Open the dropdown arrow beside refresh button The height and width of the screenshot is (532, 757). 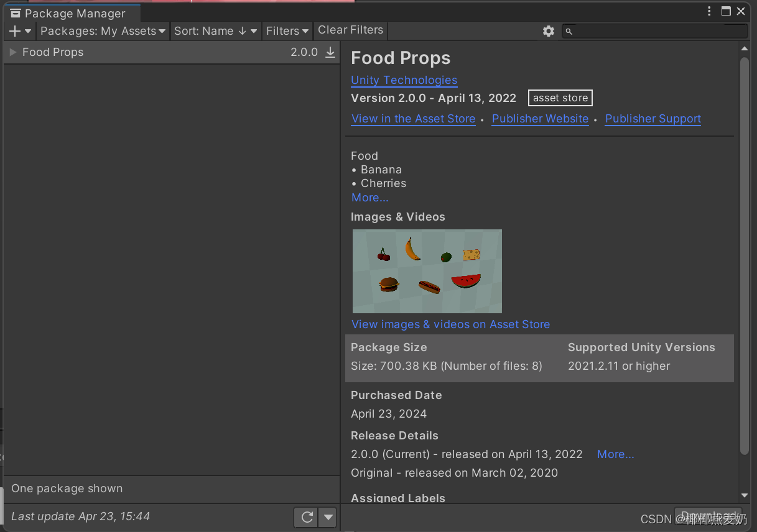[328, 517]
